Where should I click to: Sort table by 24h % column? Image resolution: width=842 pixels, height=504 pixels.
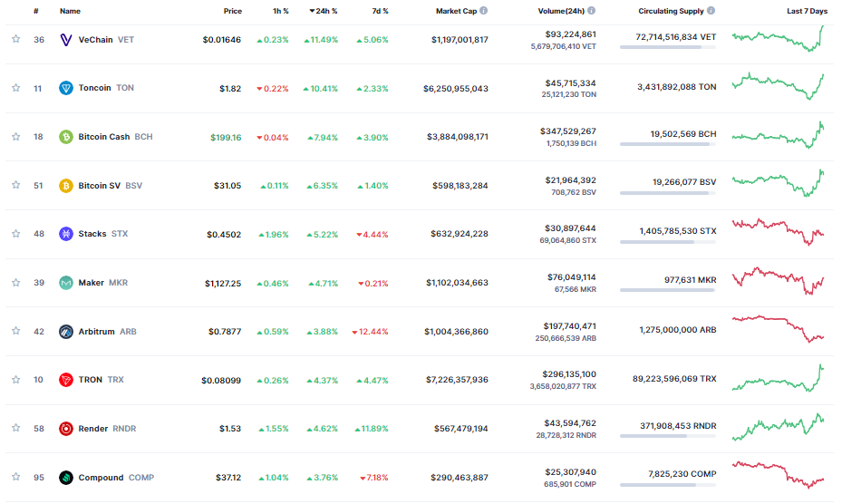pos(324,11)
